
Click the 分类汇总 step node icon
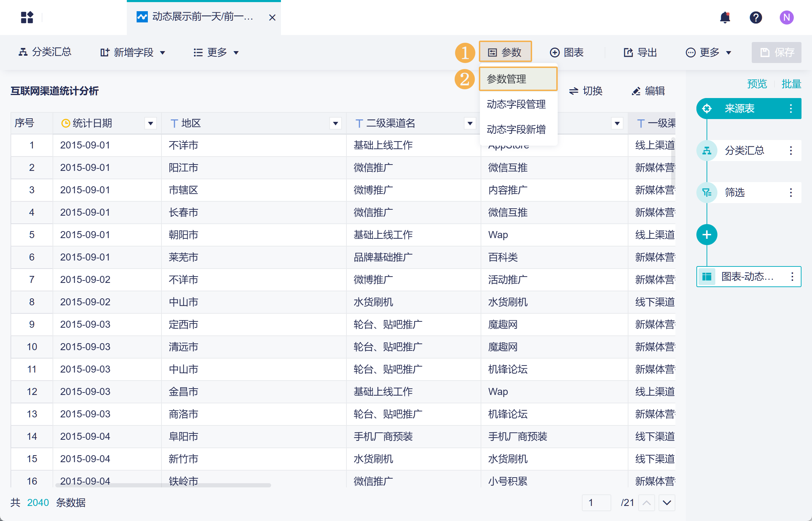tap(707, 151)
